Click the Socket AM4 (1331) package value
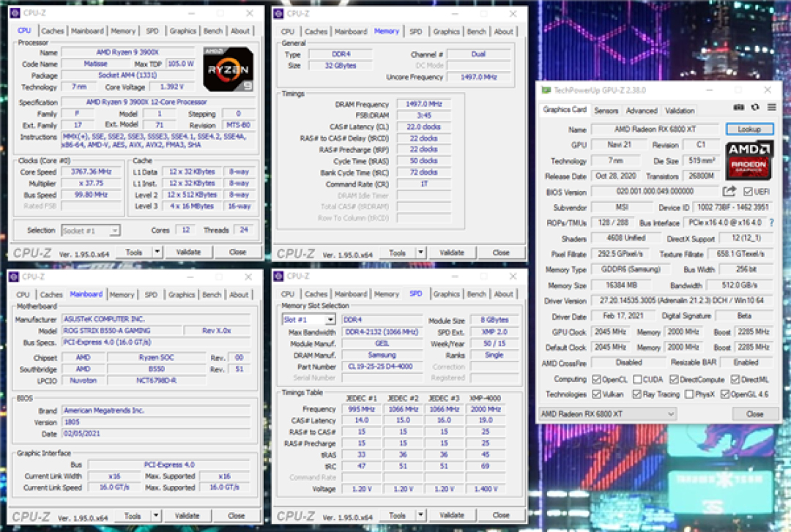791x532 pixels. coord(127,75)
